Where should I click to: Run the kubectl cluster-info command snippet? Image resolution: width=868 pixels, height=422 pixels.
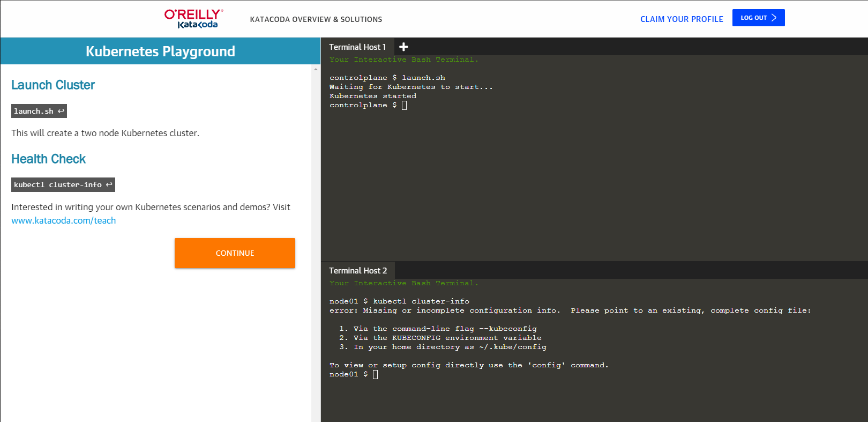point(63,184)
